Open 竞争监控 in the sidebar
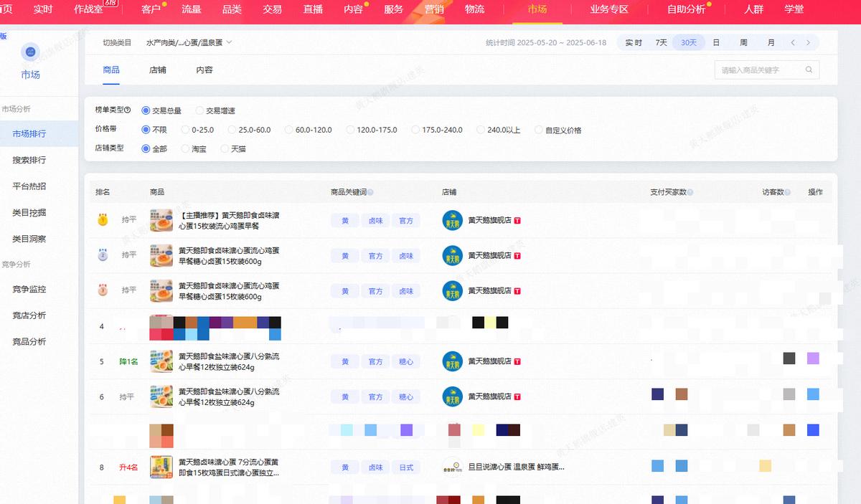 point(29,290)
